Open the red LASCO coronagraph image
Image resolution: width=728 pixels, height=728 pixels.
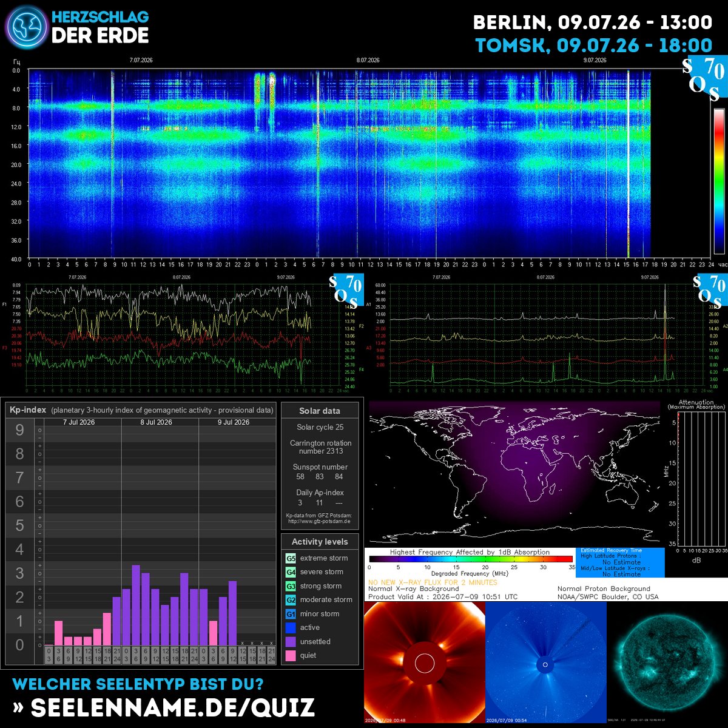coord(425,662)
